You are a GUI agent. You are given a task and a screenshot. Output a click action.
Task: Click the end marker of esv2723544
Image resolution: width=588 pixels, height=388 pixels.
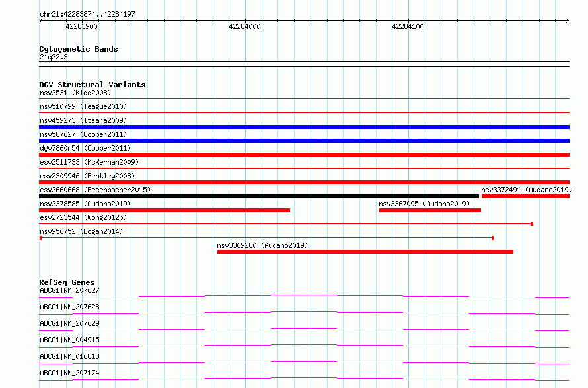532,224
